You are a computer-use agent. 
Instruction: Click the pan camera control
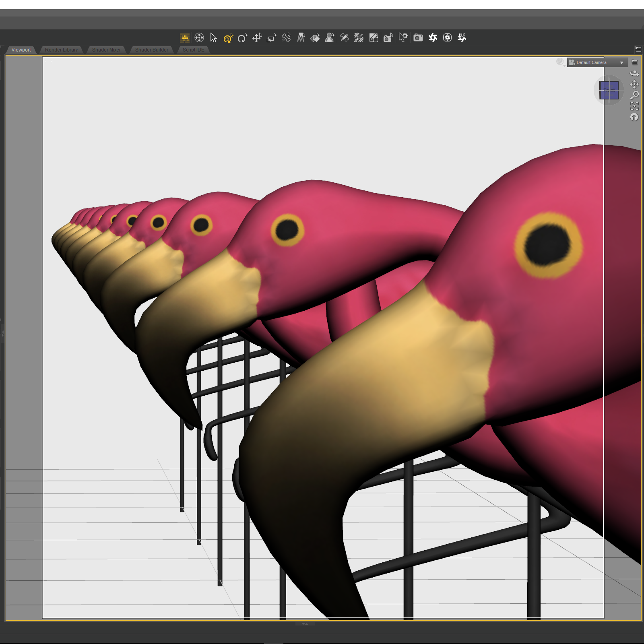[x=634, y=84]
